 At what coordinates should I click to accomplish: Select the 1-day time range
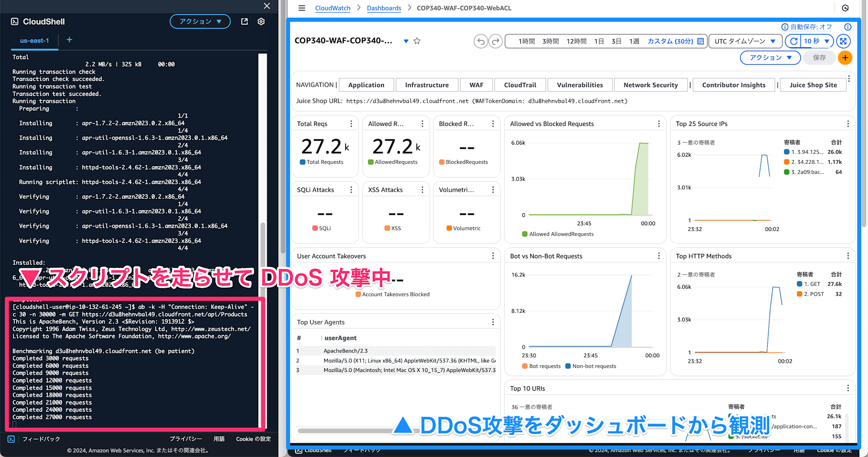click(599, 41)
